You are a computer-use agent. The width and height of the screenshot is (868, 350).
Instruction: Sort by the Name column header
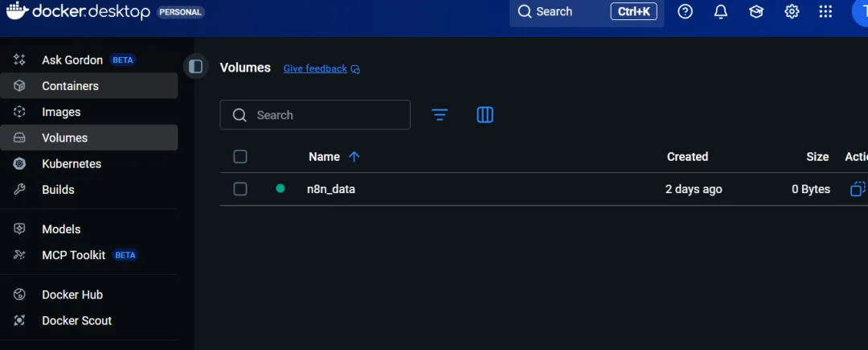tap(325, 157)
